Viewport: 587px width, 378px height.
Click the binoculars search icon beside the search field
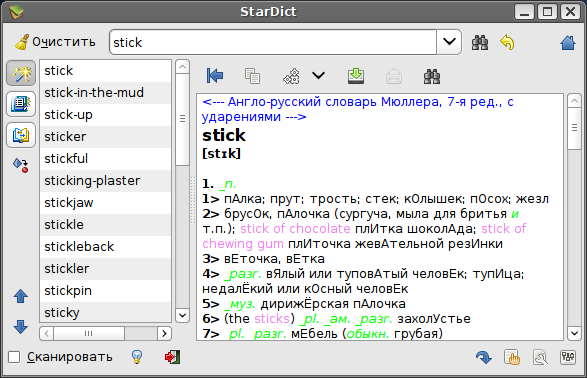[480, 42]
